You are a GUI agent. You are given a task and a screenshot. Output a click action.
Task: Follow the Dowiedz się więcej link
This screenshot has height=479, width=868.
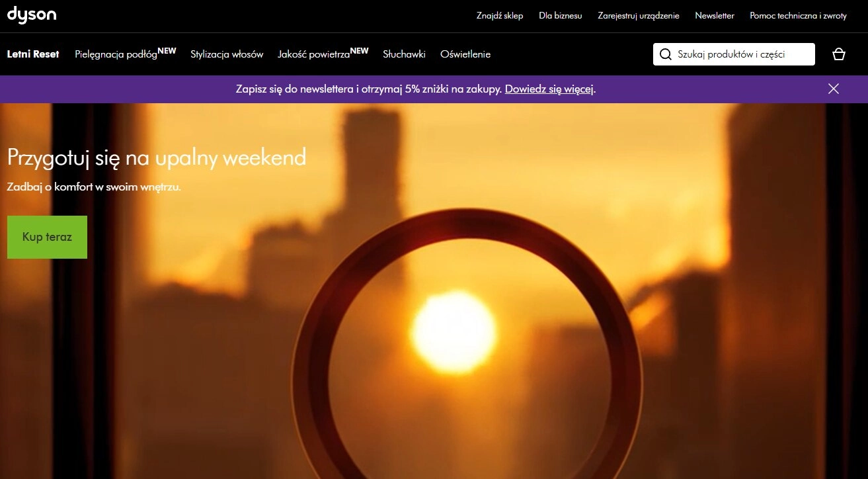click(x=549, y=89)
